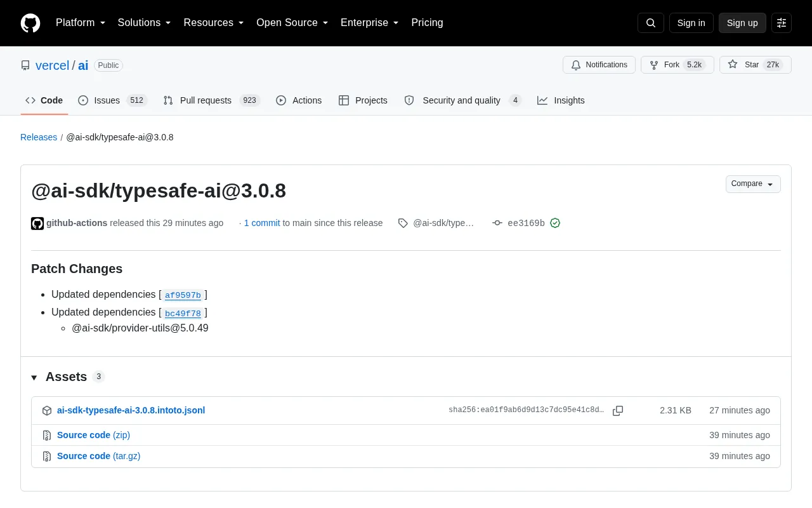Expand the Solutions menu

click(x=145, y=23)
